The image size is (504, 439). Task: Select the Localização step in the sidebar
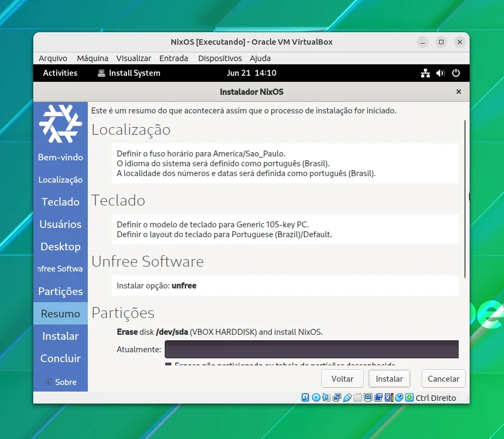pos(61,179)
